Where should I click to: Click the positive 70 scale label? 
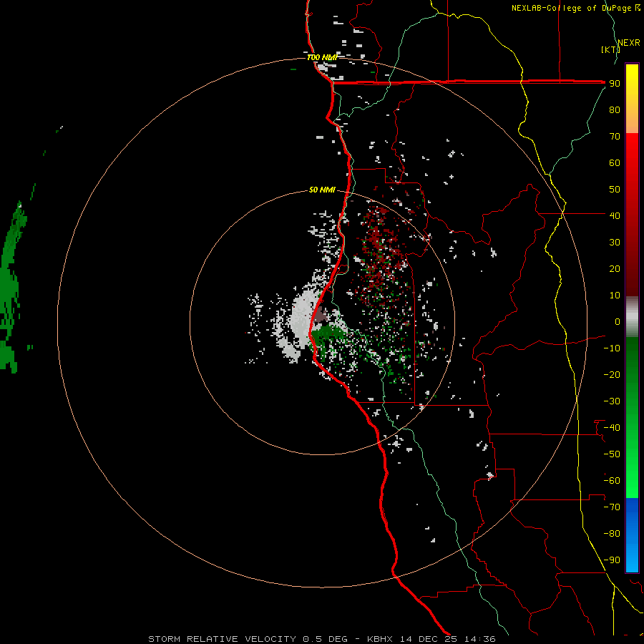[615, 137]
